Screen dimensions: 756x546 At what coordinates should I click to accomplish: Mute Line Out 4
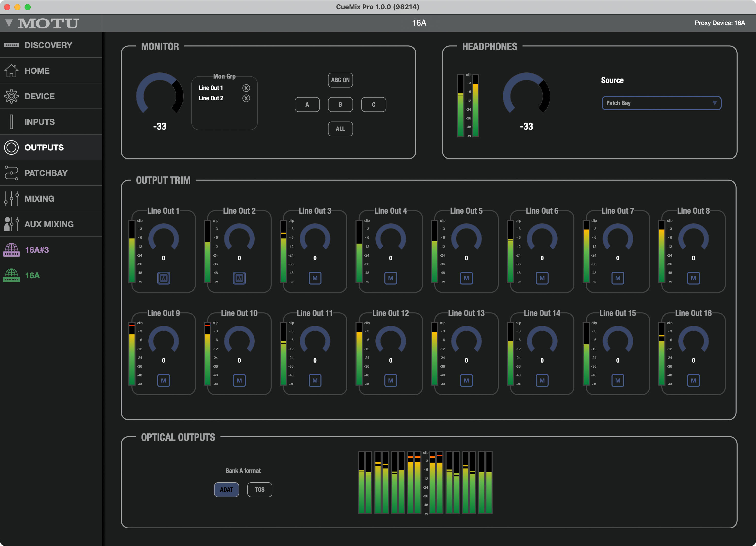391,278
